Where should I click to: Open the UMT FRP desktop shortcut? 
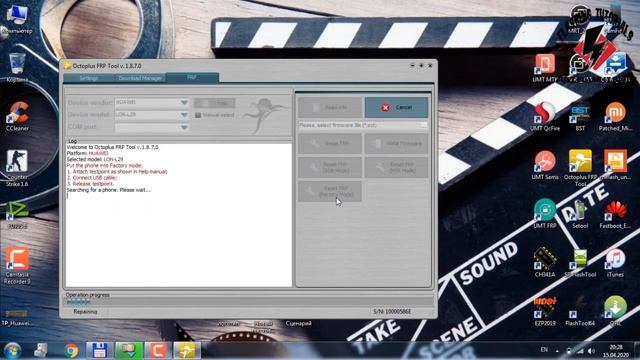pos(545,214)
